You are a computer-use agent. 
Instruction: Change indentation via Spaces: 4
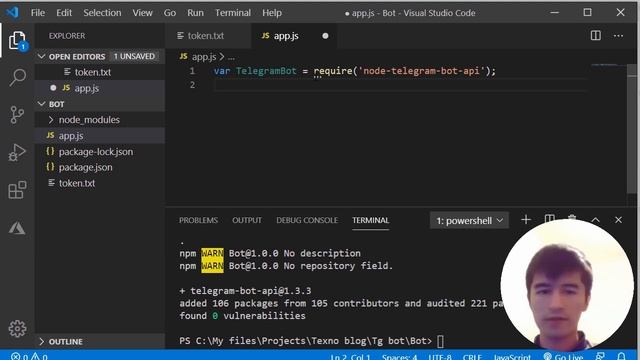point(400,357)
